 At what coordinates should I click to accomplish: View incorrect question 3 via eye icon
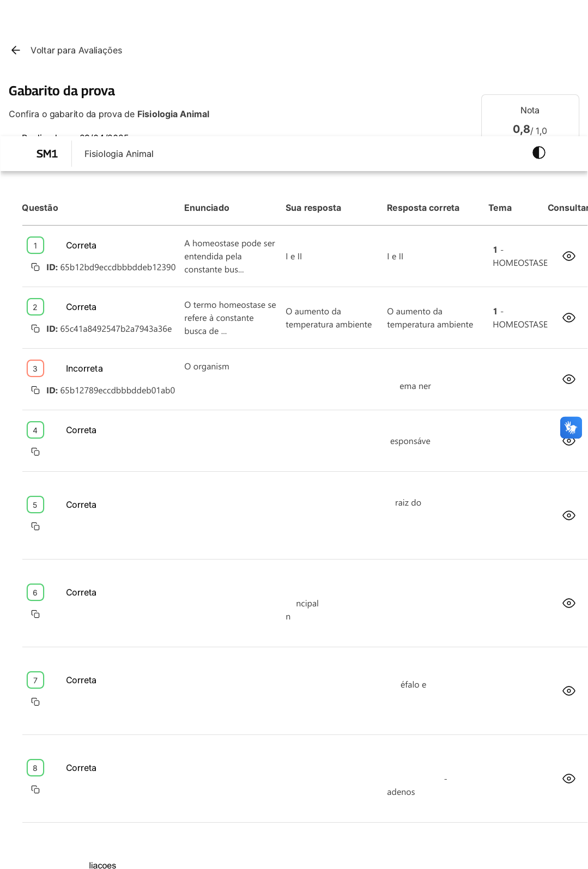pyautogui.click(x=568, y=379)
